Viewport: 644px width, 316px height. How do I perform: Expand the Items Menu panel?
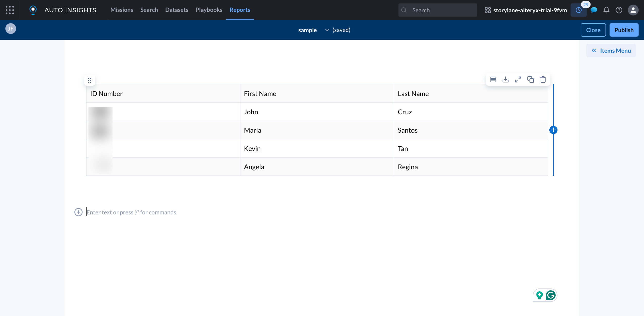[x=611, y=50]
